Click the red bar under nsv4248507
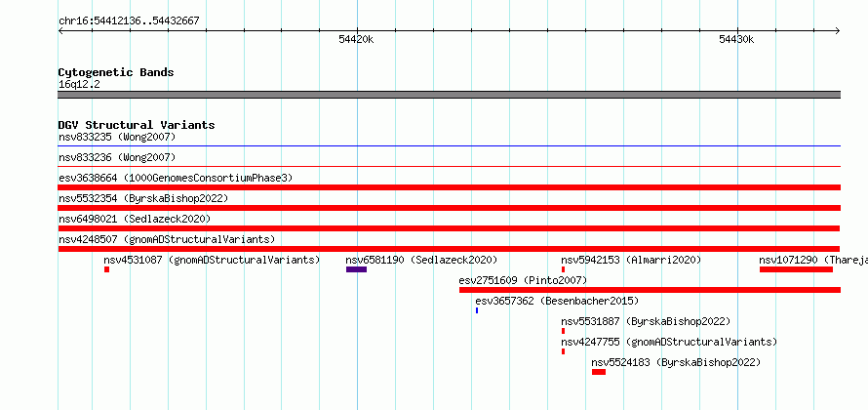This screenshot has height=410, width=868. pos(449,249)
